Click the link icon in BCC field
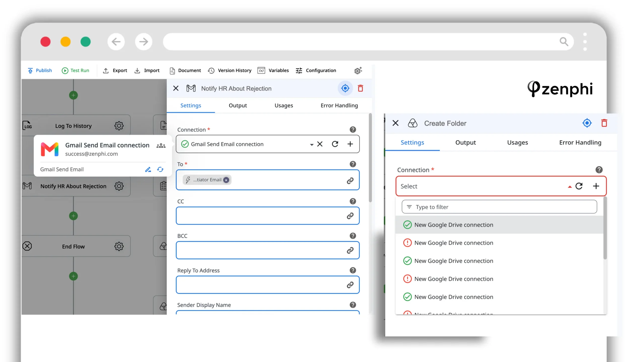644x362 pixels. coord(350,250)
